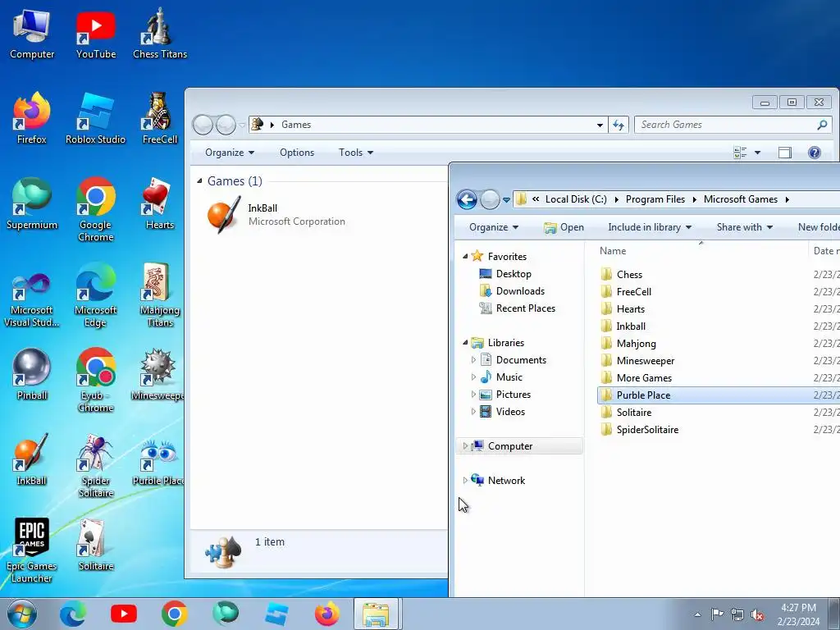This screenshot has width=840, height=630.
Task: Open the Action Center flag icon
Action: click(x=717, y=614)
